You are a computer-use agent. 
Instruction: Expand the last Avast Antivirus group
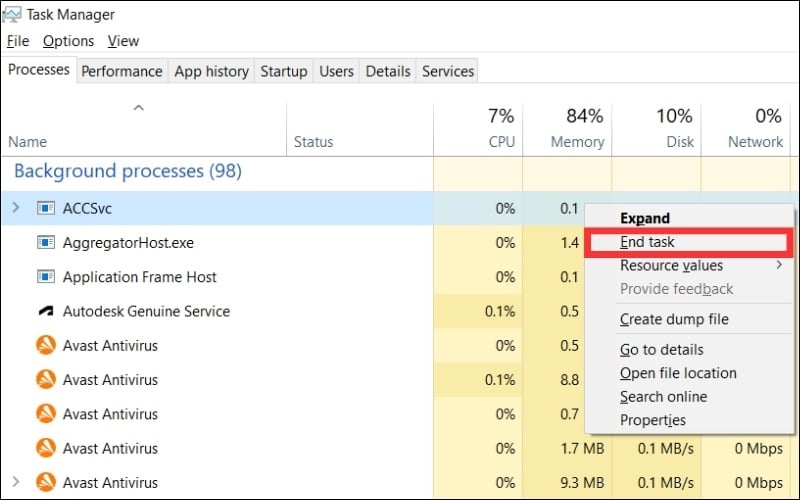pos(15,483)
